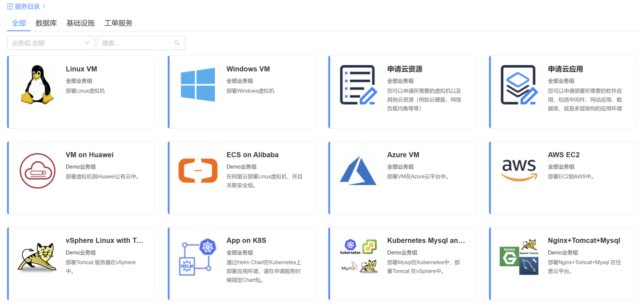Click 全部业务组 under App on K8S
The height and width of the screenshot is (307, 644).
pos(240,252)
